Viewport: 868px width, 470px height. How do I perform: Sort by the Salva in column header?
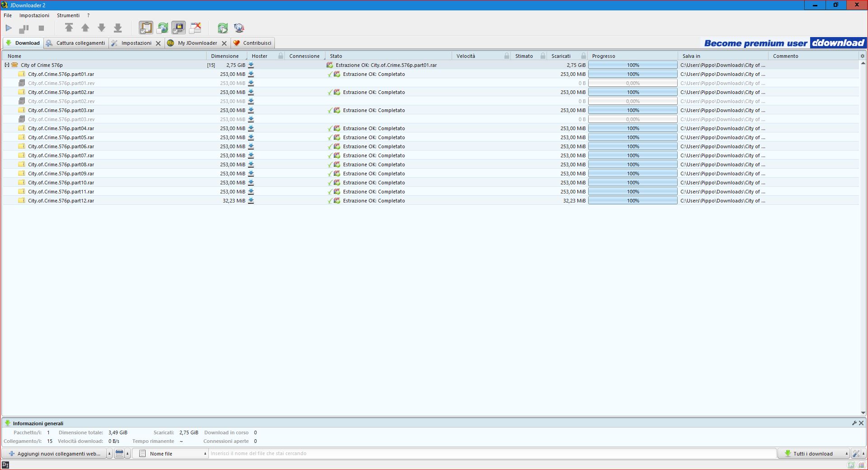point(723,56)
